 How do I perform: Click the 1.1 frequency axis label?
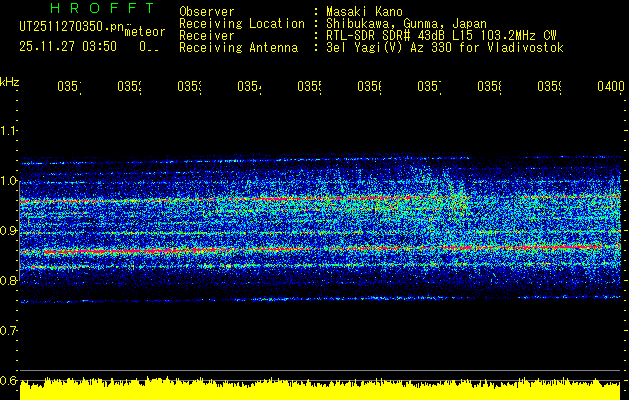coord(8,130)
